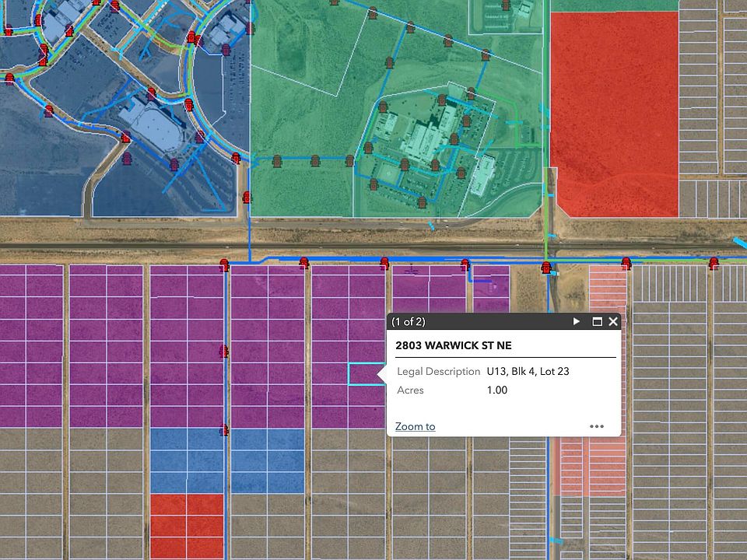Click the hydrant where green main crosses highway
Screen dimensions: 747x560
point(546,267)
